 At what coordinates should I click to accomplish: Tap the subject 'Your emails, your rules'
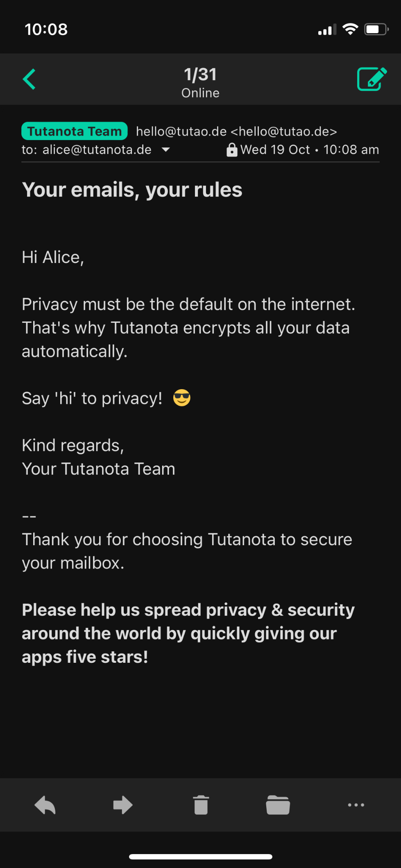pos(132,190)
